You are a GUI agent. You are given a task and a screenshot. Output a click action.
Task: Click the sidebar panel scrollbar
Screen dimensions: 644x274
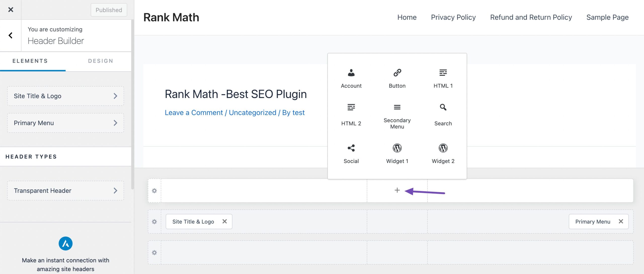pos(132,105)
